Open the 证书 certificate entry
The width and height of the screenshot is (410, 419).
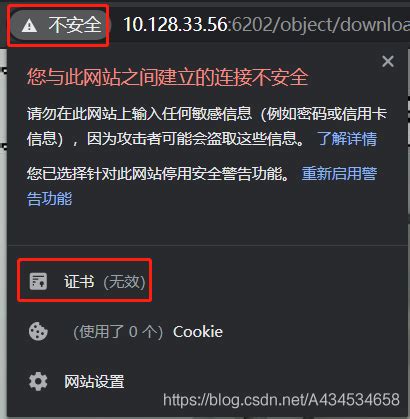click(x=79, y=282)
